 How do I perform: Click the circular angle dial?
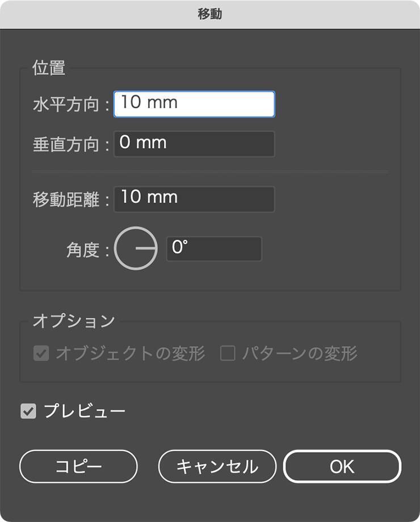[136, 249]
